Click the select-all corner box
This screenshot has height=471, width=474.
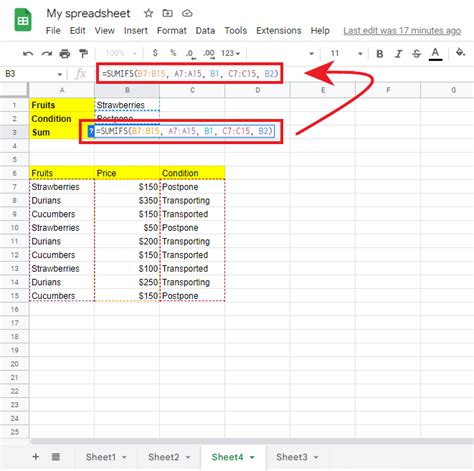[x=14, y=90]
